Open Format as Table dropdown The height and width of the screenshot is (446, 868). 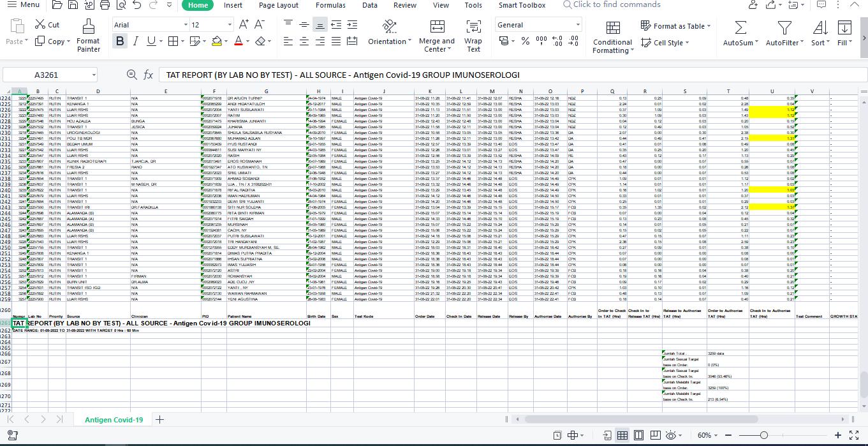coord(675,26)
